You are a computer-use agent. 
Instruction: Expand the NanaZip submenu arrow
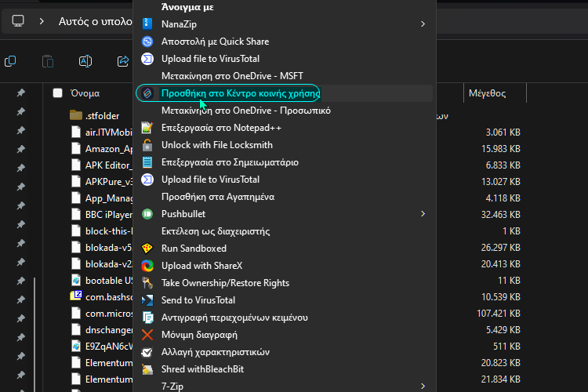423,24
